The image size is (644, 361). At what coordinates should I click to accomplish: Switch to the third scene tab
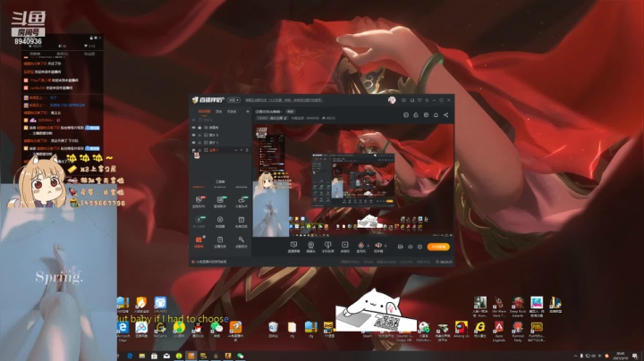pyautogui.click(x=232, y=112)
